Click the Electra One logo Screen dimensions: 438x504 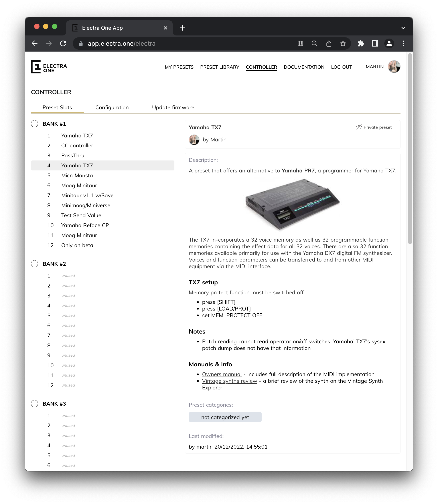tap(49, 67)
